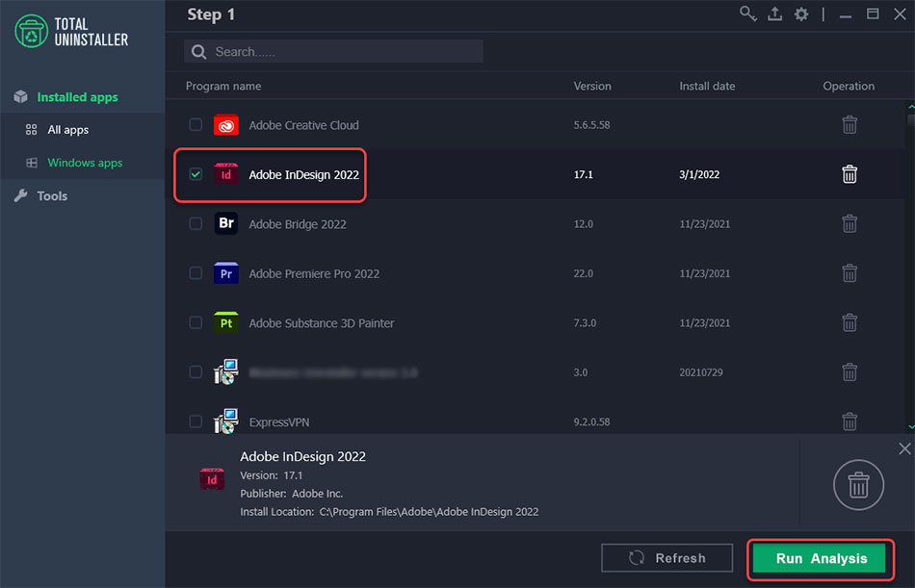
Task: Click installer icon of the blurred-name program
Action: click(x=225, y=371)
